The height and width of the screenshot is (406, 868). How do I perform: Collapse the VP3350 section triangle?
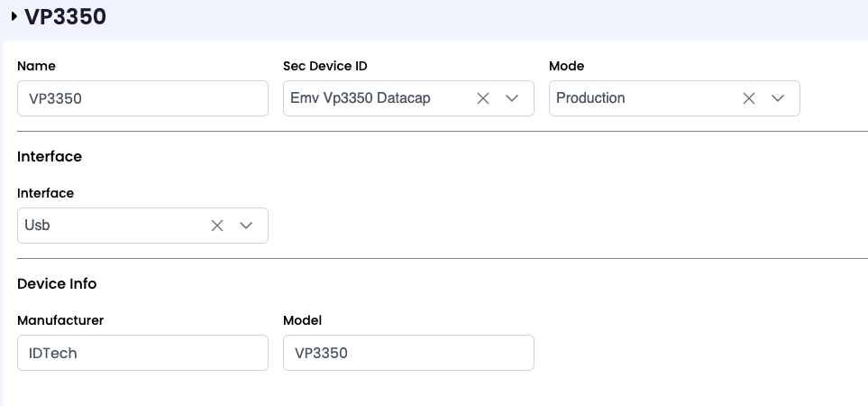(x=14, y=16)
